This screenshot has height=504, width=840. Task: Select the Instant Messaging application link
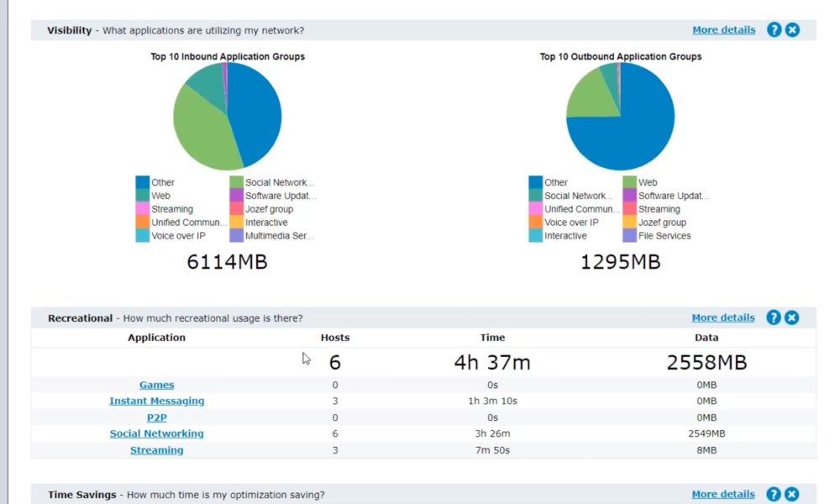[x=156, y=401]
